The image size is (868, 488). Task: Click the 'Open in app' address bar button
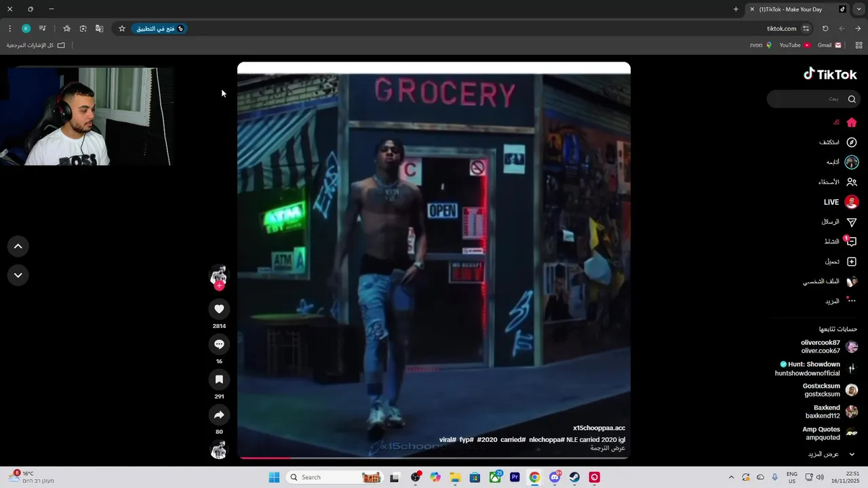(159, 28)
